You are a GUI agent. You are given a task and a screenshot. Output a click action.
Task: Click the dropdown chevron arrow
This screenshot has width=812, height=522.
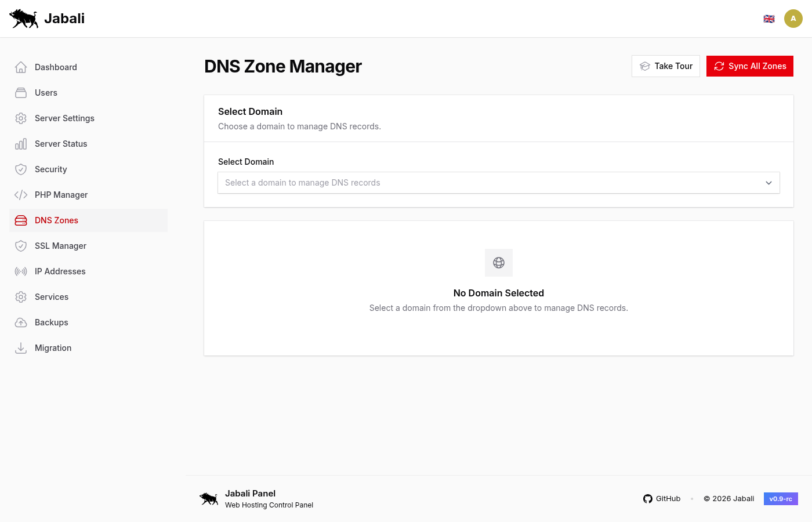768,183
